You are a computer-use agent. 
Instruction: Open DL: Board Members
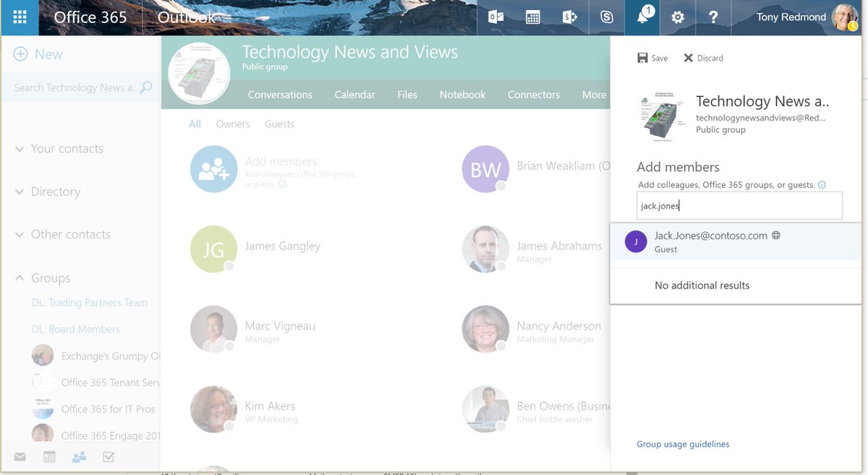pos(76,329)
